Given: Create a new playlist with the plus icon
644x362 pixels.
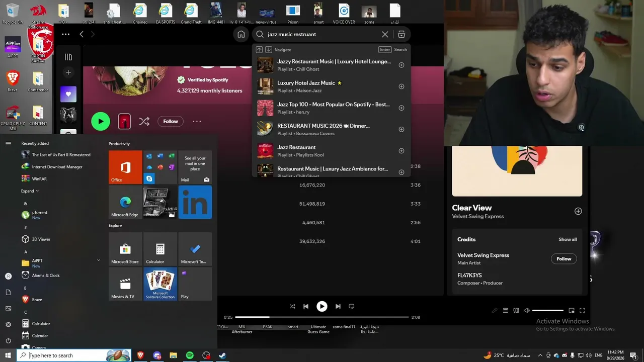Looking at the screenshot, I should coord(68,72).
